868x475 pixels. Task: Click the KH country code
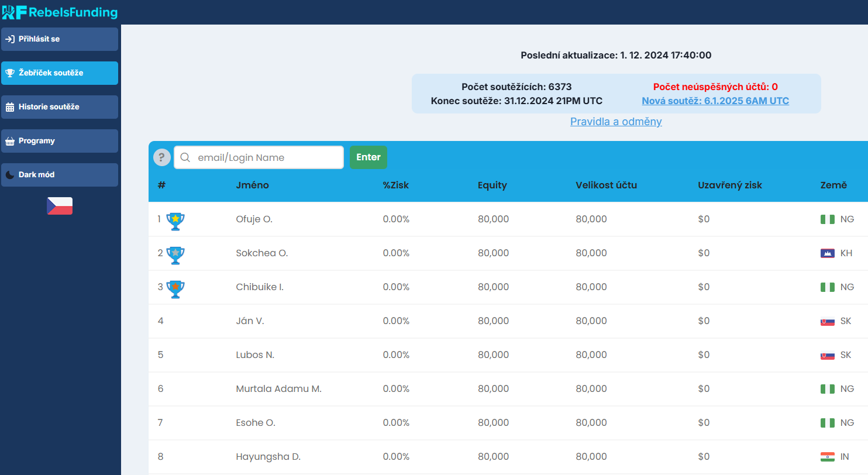point(846,253)
